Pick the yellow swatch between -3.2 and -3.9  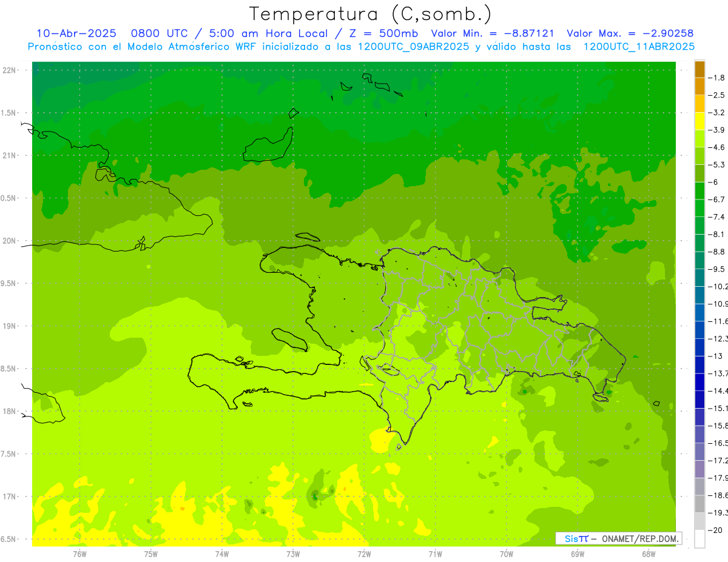(699, 121)
